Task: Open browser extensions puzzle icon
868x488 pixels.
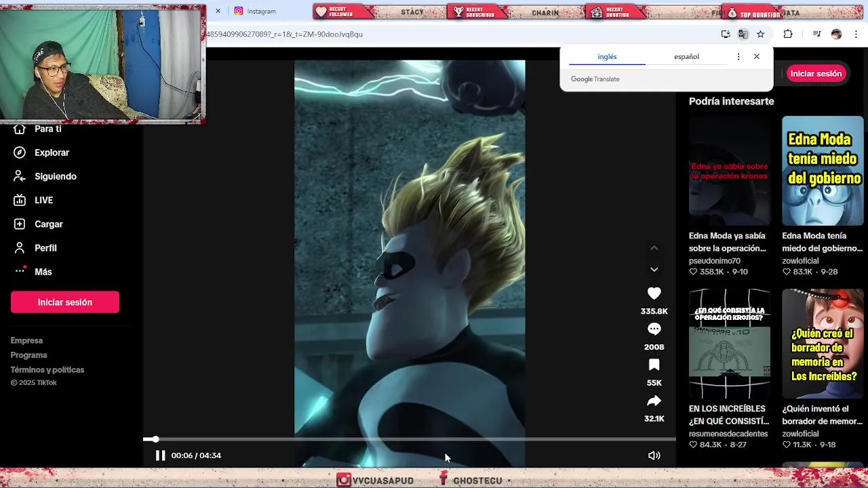Action: 788,34
